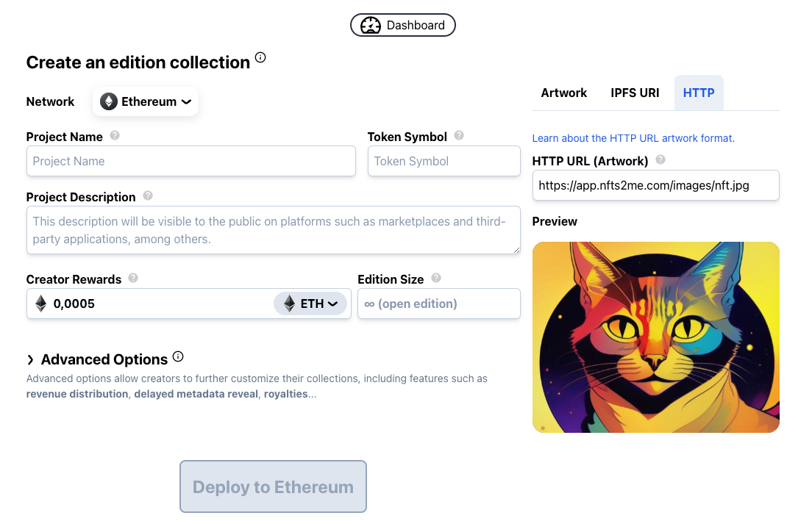Screen dimensions: 812x521
Task: Click the help icon beside Project Description
Action: tap(148, 196)
